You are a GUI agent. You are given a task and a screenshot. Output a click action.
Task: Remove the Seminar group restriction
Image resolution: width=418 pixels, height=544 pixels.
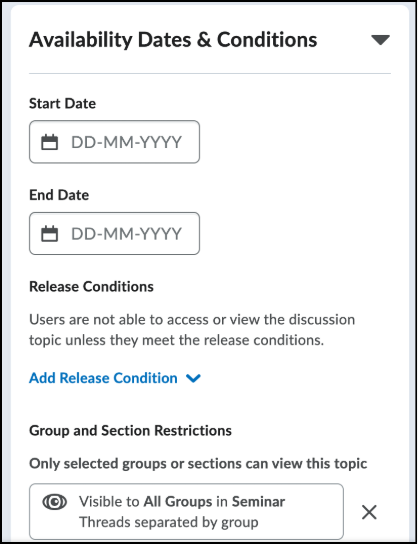click(x=369, y=512)
